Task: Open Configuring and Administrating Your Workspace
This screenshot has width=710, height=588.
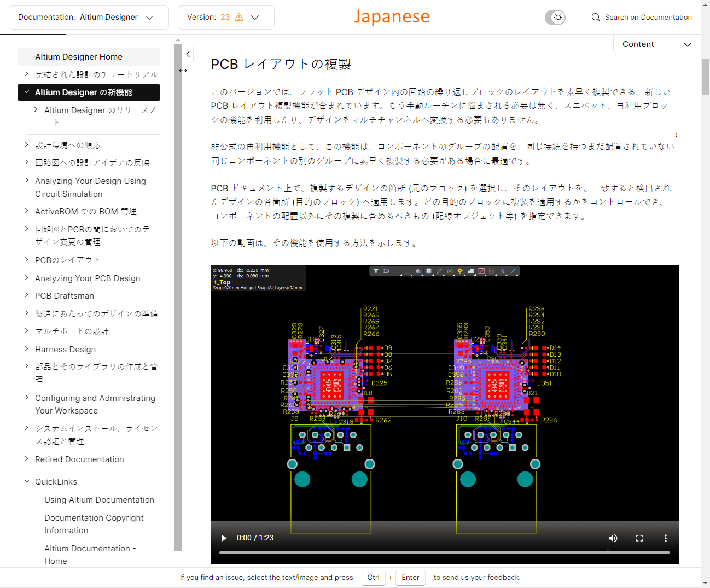Action: pos(95,404)
